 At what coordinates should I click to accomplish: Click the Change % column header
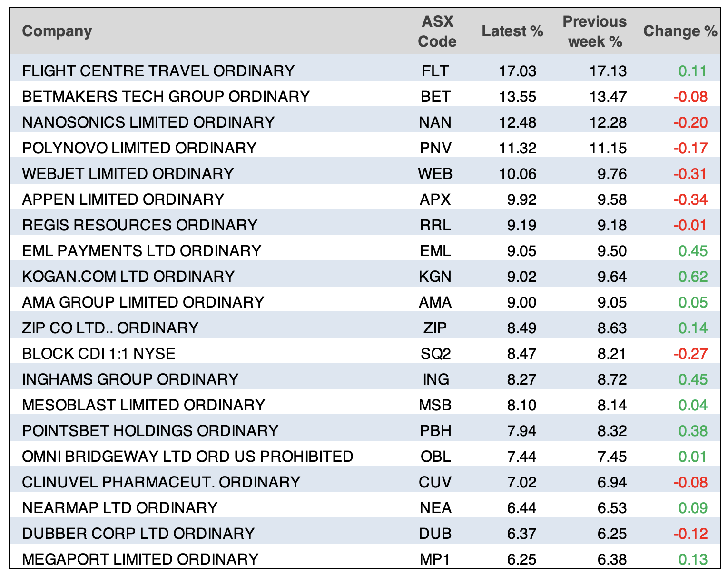(680, 31)
